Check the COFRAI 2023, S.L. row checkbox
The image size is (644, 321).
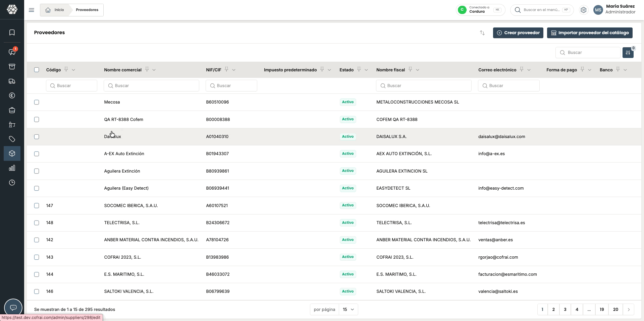[x=37, y=257]
